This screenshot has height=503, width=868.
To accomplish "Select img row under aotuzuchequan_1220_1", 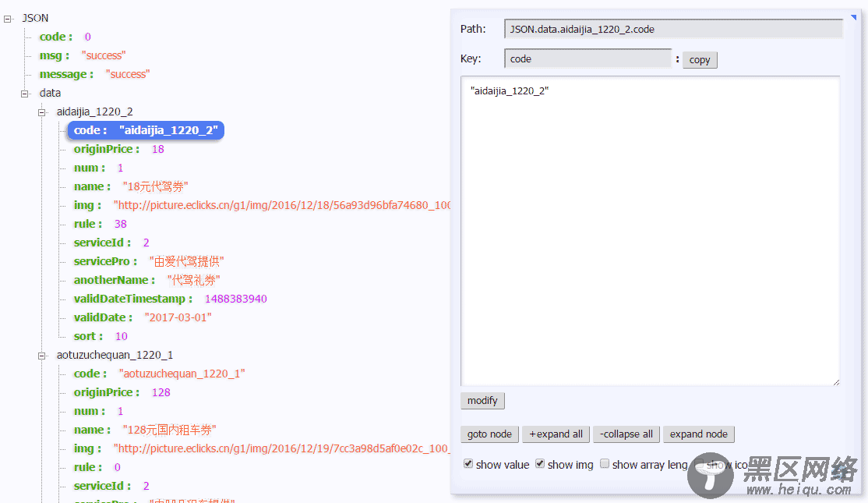I will 261,448.
